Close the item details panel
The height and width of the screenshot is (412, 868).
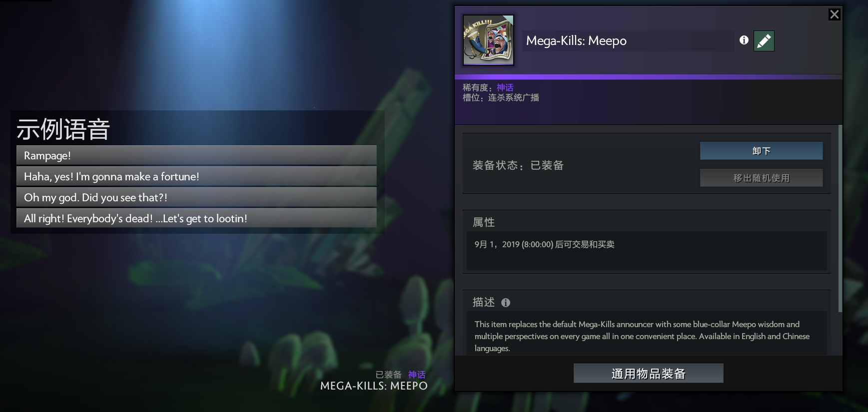(x=834, y=14)
